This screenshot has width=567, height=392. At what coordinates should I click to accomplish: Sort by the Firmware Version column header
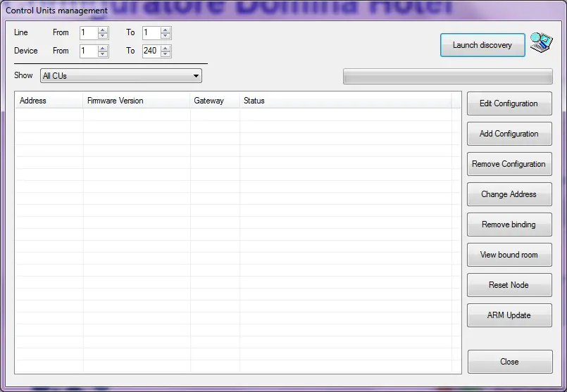pos(137,101)
